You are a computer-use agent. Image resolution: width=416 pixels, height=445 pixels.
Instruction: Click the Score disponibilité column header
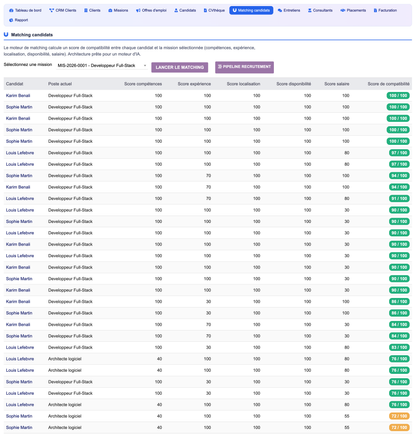(x=294, y=84)
